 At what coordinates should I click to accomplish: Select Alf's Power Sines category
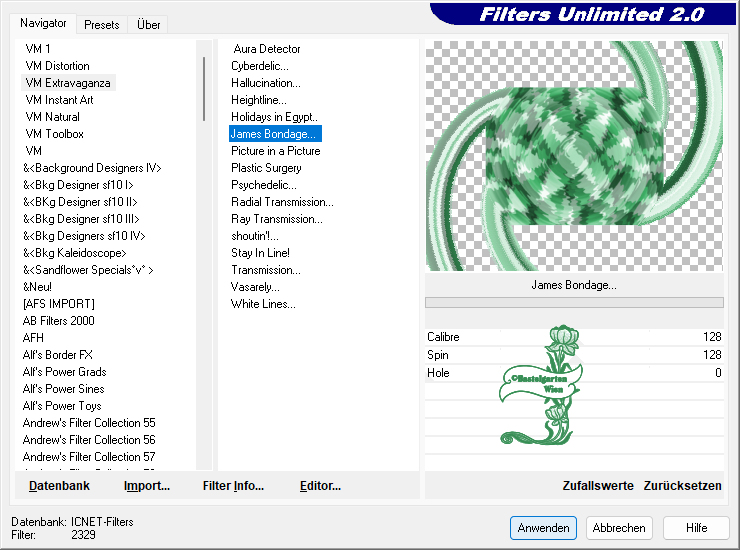pos(63,389)
